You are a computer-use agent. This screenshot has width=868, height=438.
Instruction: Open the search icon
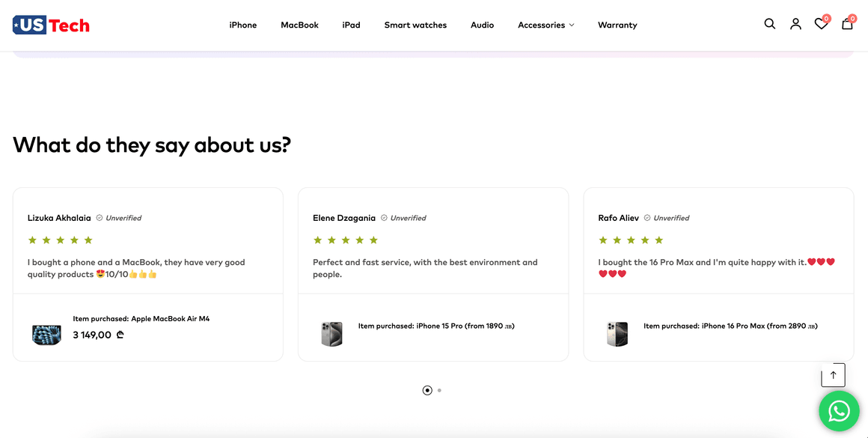769,24
